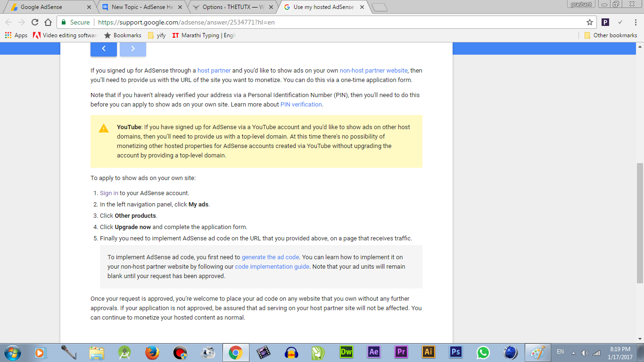Image resolution: width=644 pixels, height=362 pixels.
Task: Open the Marathi Typing bookmark
Action: coord(203,35)
